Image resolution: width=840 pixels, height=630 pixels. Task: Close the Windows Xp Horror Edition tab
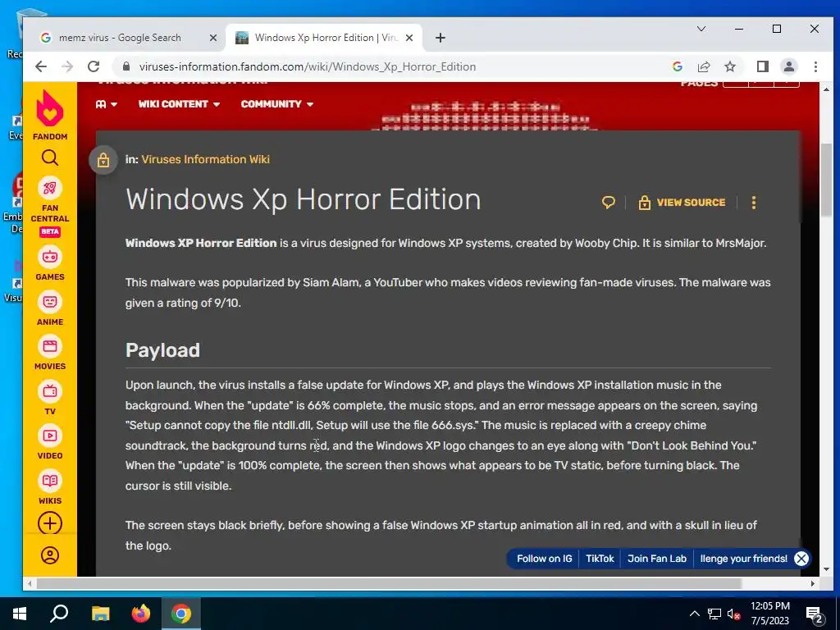click(x=409, y=38)
